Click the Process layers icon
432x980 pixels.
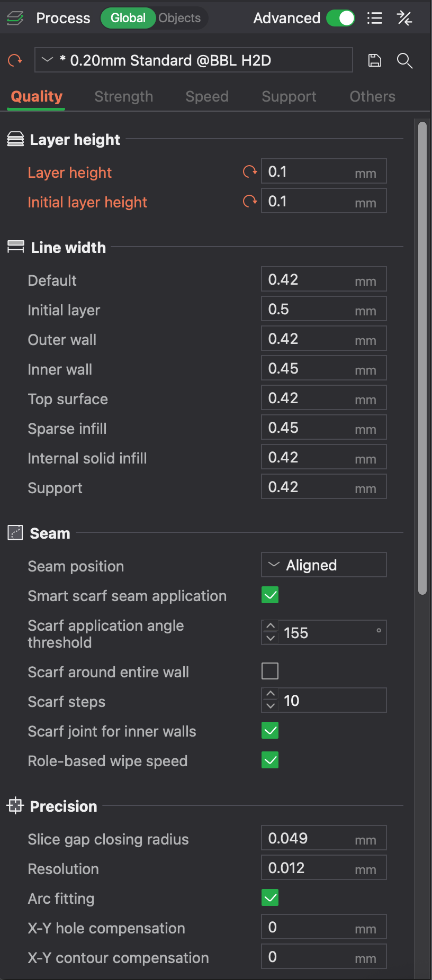[15, 19]
